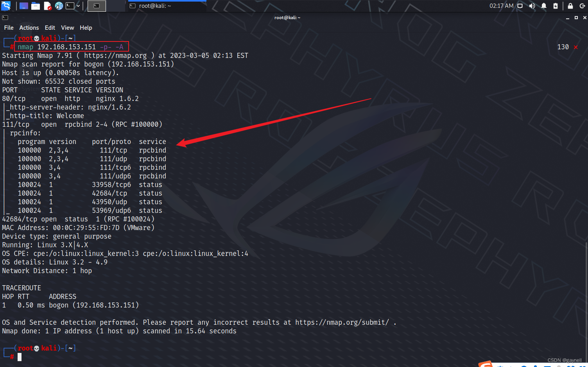The width and height of the screenshot is (588, 367).
Task: Open the Kali dragon applications menu
Action: pos(6,6)
